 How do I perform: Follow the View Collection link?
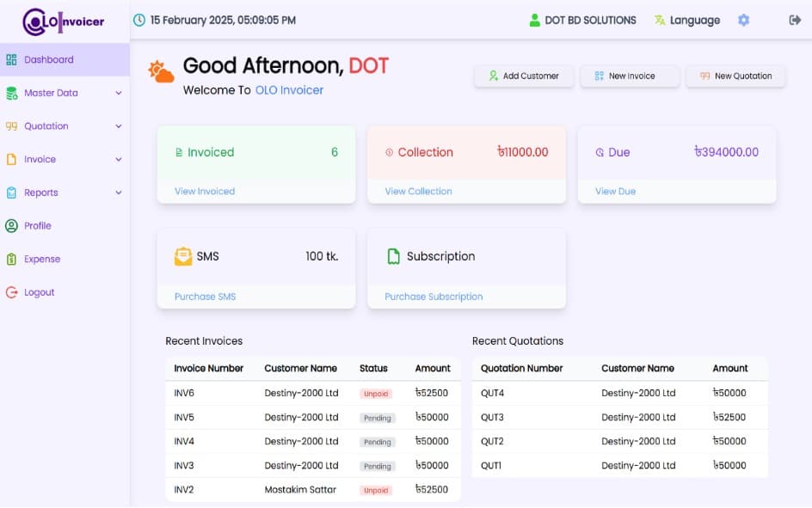tap(418, 191)
